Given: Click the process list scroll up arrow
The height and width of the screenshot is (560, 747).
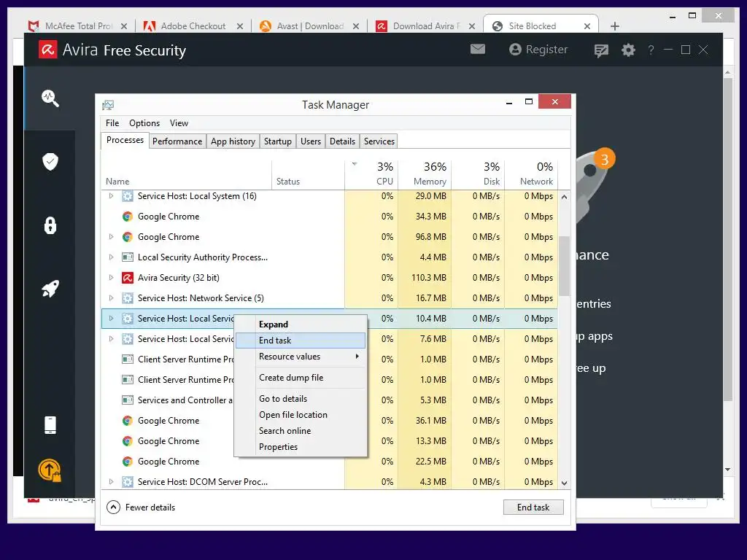Looking at the screenshot, I should point(564,197).
